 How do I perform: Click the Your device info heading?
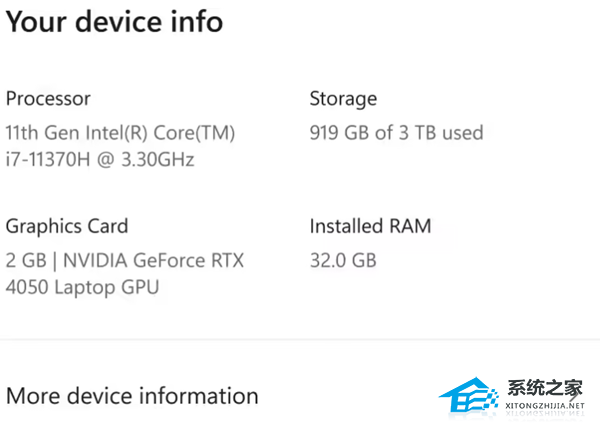tap(114, 21)
